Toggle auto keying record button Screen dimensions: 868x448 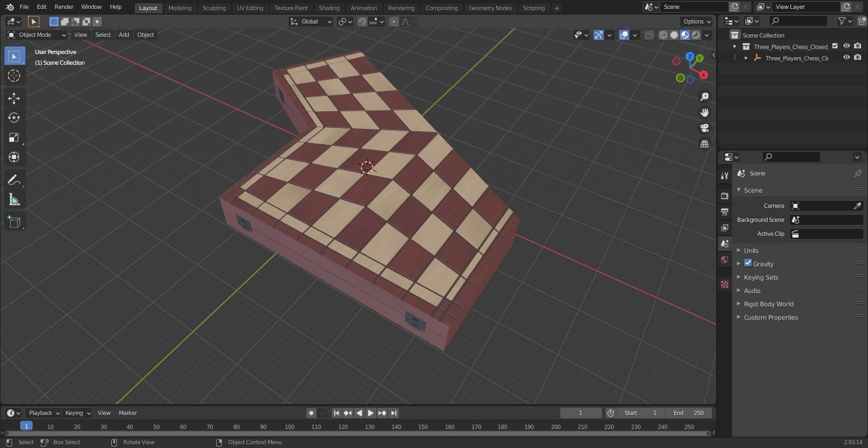click(x=311, y=413)
